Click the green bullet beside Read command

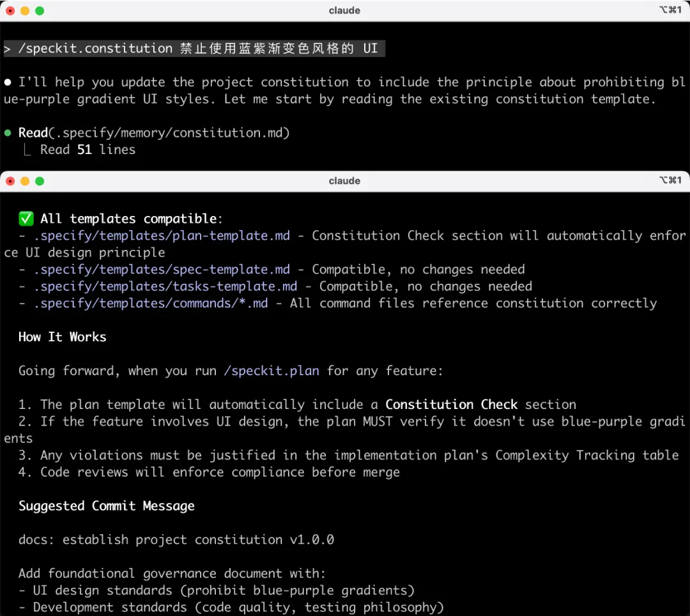pyautogui.click(x=8, y=133)
